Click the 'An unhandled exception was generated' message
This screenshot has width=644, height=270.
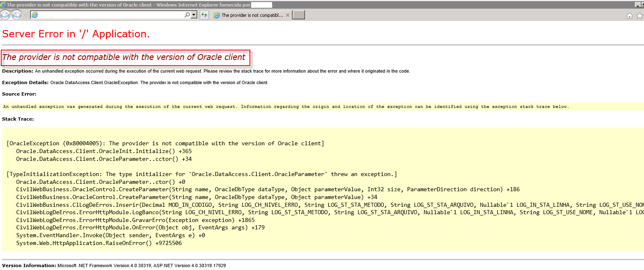286,107
